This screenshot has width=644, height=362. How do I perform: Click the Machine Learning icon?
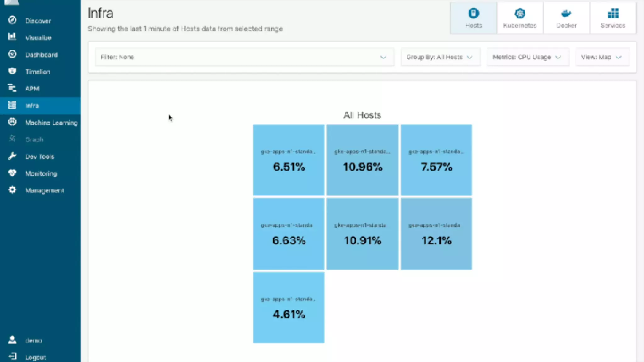coord(12,122)
